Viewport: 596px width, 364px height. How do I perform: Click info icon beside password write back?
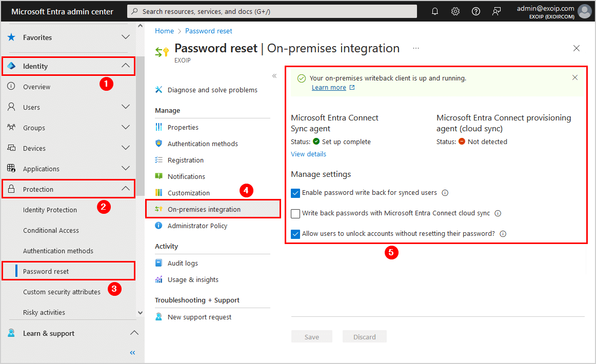click(x=445, y=193)
